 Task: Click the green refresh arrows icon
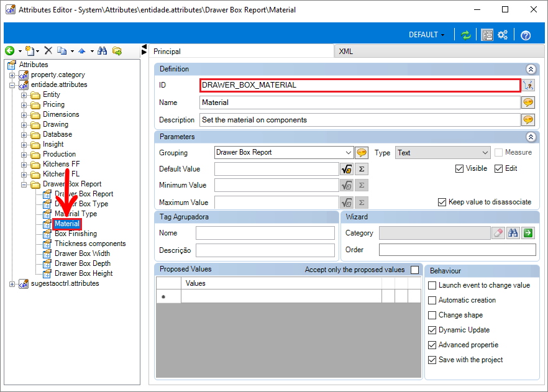[465, 35]
